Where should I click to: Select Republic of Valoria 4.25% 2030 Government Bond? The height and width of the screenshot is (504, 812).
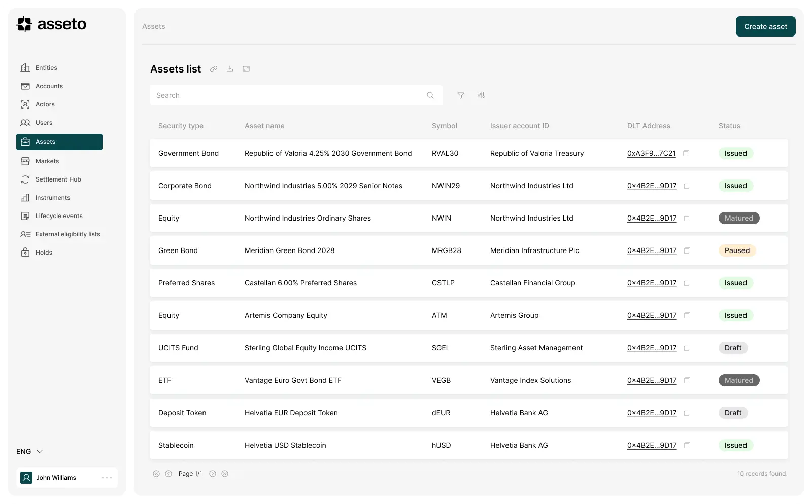pos(328,153)
